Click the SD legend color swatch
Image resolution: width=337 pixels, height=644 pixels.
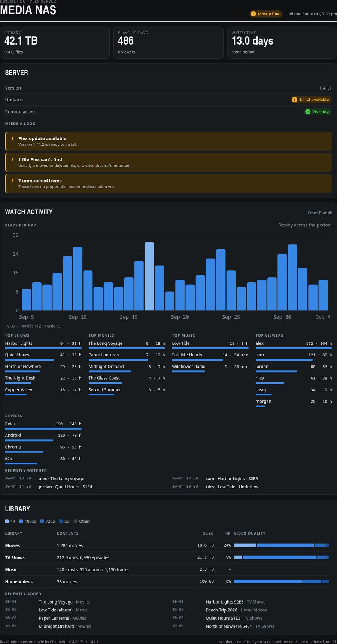point(61,521)
